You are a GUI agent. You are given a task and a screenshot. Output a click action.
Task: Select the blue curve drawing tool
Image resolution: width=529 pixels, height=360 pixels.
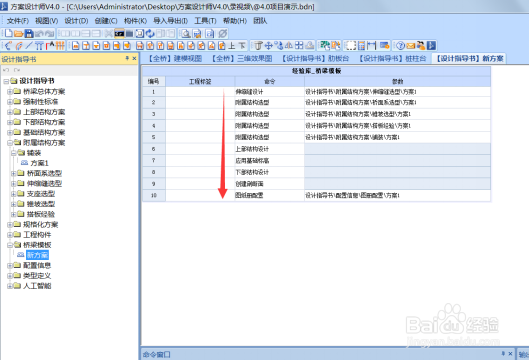coord(8,45)
